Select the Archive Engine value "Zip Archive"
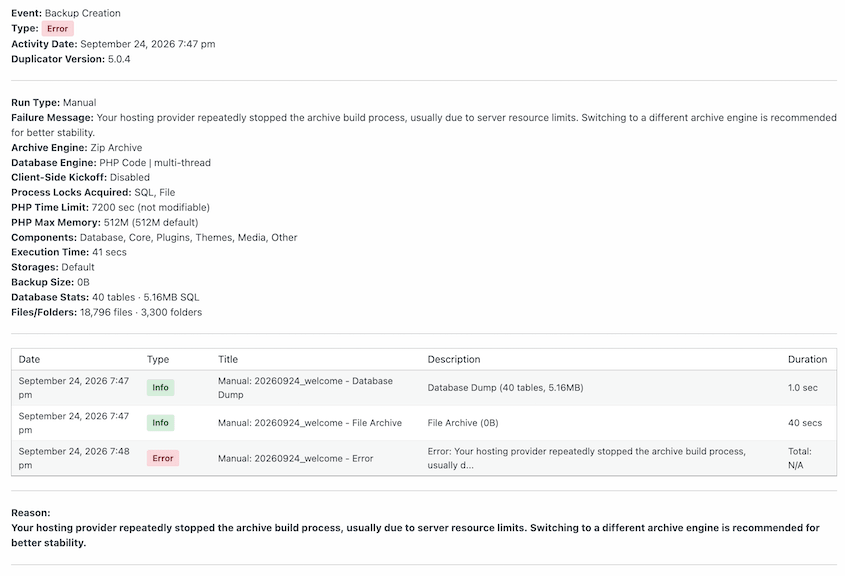Image resolution: width=845 pixels, height=576 pixels. (x=116, y=148)
